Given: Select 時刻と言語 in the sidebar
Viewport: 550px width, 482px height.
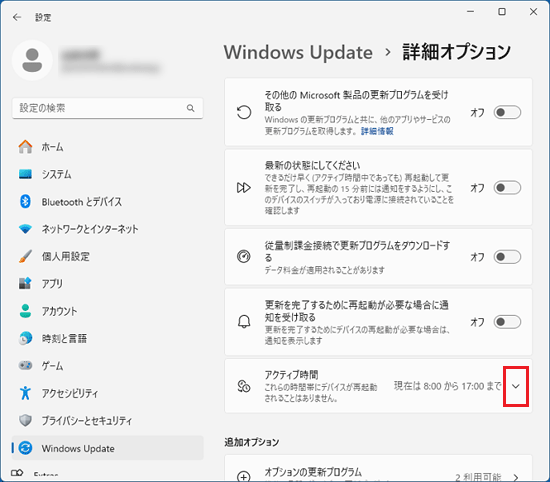Looking at the screenshot, I should [x=107, y=338].
